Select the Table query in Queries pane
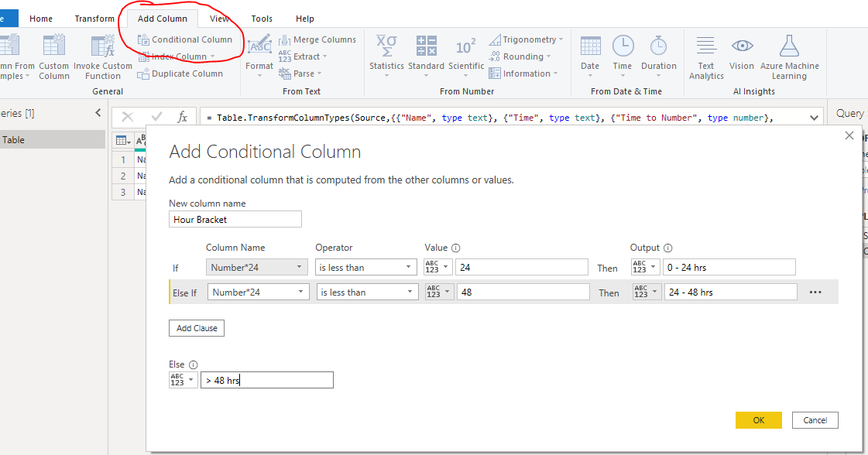 click(x=53, y=139)
